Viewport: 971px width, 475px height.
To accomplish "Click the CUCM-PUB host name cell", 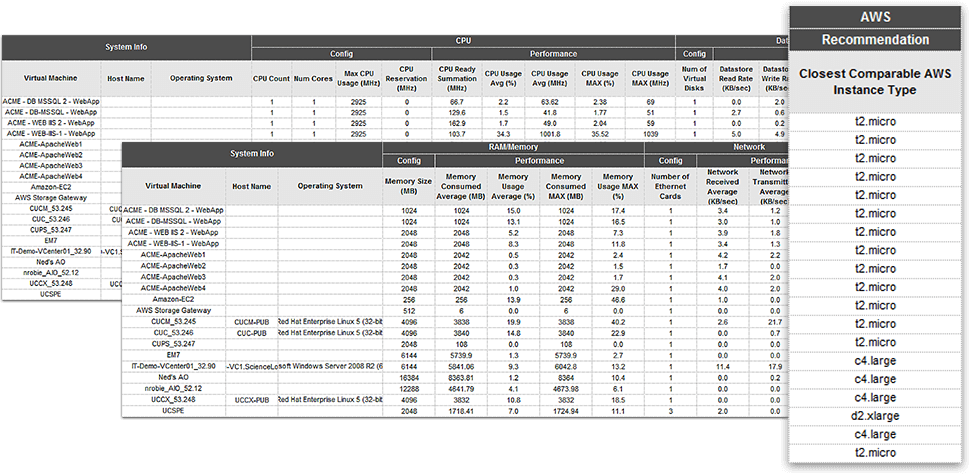I will coord(251,321).
